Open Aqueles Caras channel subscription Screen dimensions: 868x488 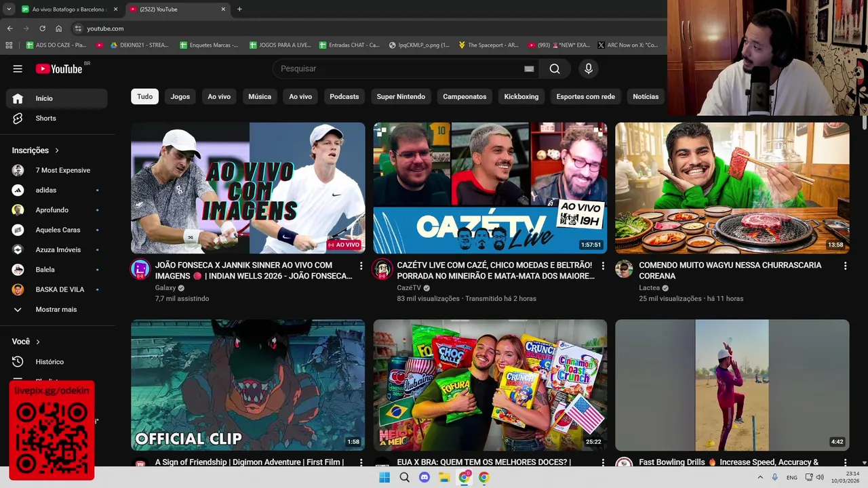coord(57,230)
